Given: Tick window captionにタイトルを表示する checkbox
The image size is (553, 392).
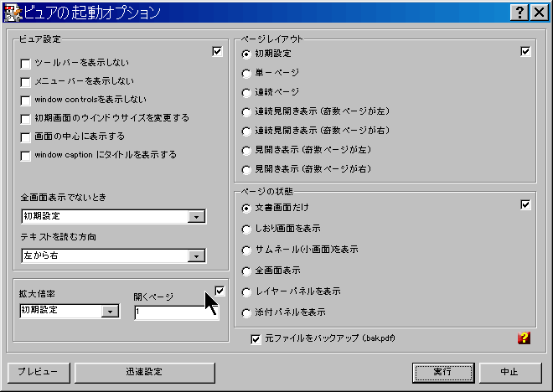Looking at the screenshot, I should (25, 156).
